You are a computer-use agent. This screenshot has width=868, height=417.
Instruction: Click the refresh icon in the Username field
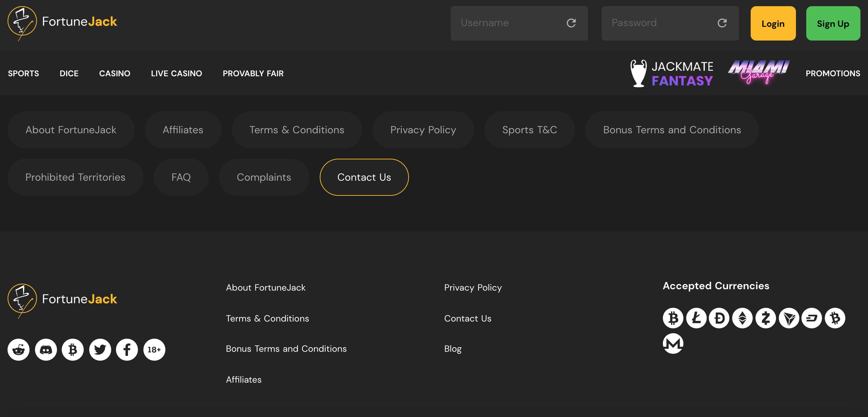pos(571,23)
